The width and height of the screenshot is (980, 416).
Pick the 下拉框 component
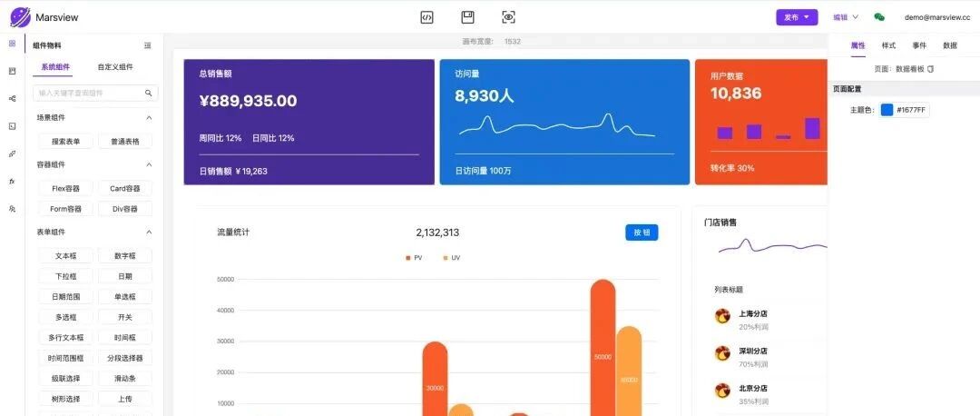pyautogui.click(x=65, y=276)
